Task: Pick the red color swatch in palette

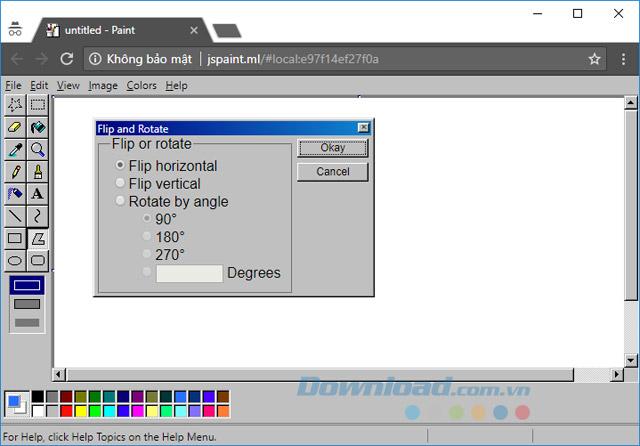Action: tap(66, 411)
